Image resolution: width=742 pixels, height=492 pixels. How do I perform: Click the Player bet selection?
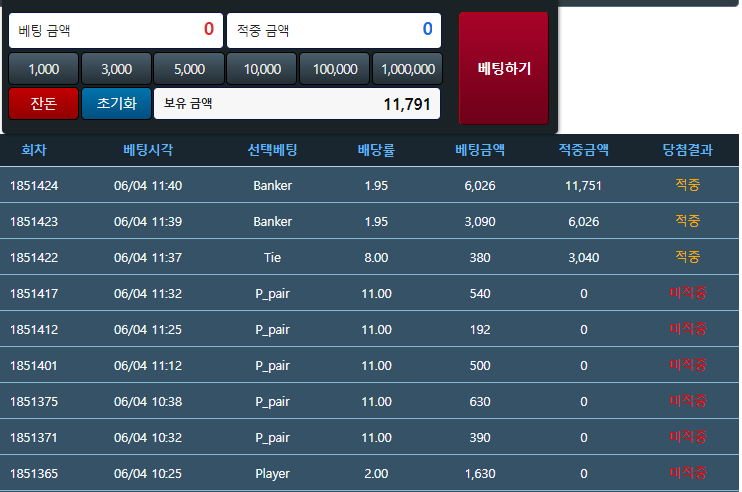pos(273,474)
